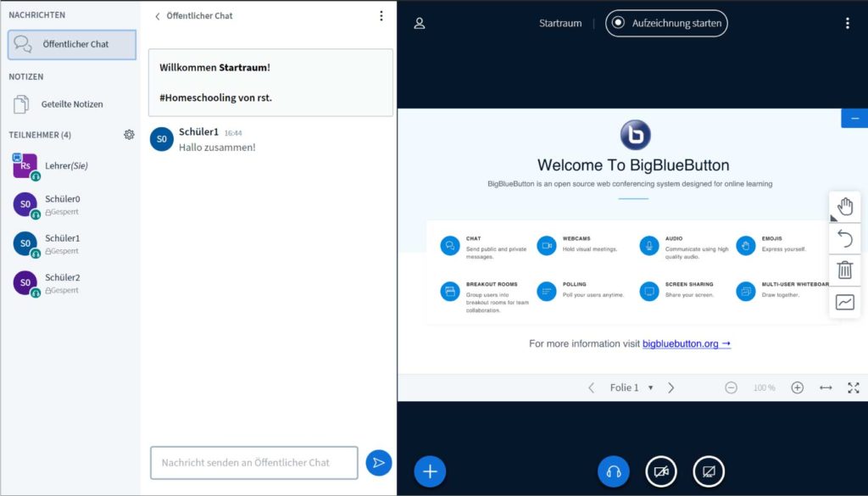Click the Screen Sharing icon on slide

(x=649, y=291)
